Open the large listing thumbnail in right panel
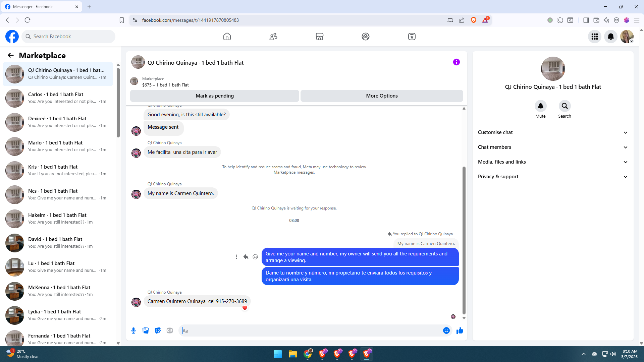This screenshot has width=644, height=362. [x=553, y=69]
